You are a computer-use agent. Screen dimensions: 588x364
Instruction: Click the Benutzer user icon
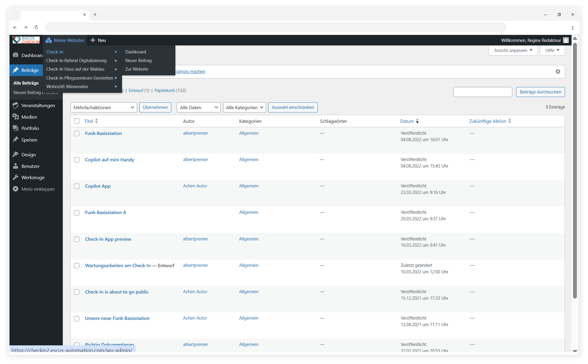point(16,166)
